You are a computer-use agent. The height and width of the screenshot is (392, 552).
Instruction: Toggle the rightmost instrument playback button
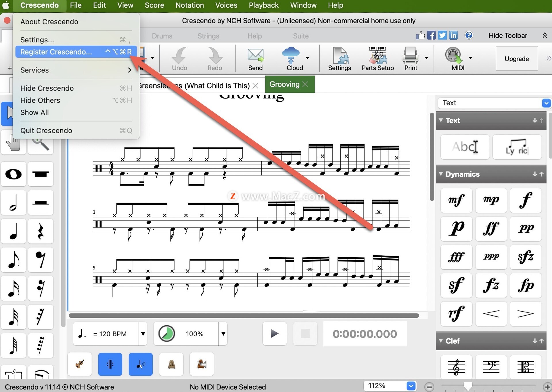[202, 364]
